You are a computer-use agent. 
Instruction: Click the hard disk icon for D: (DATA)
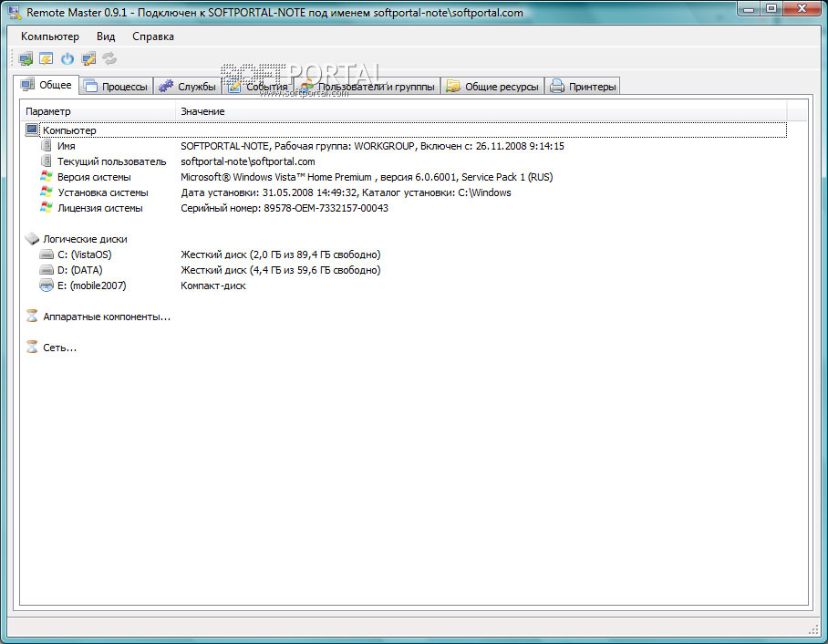[x=47, y=270]
